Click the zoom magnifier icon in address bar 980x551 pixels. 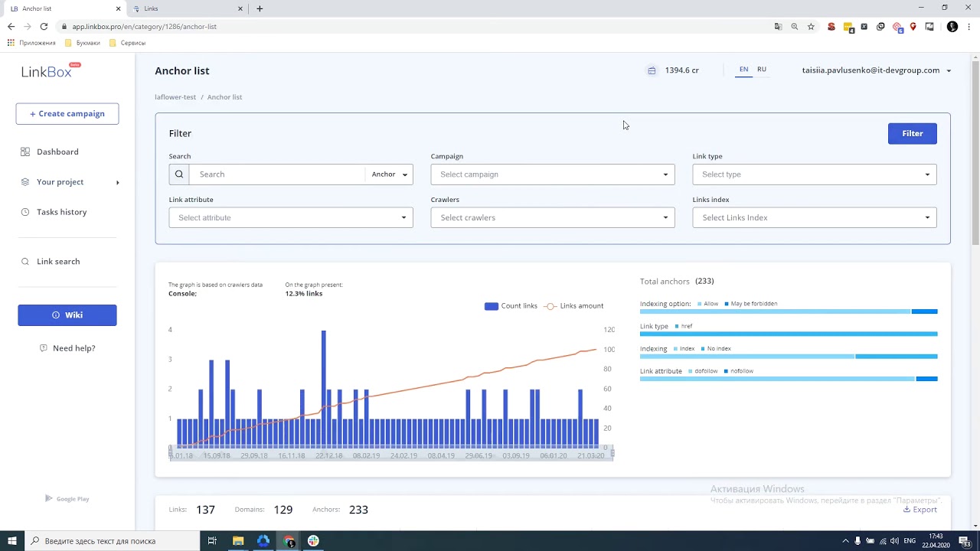(x=795, y=27)
